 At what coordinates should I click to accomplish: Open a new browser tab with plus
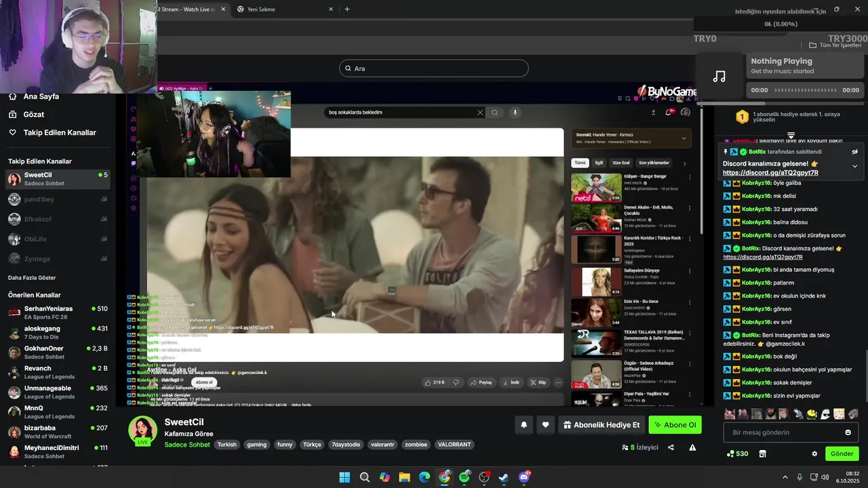coord(347,9)
